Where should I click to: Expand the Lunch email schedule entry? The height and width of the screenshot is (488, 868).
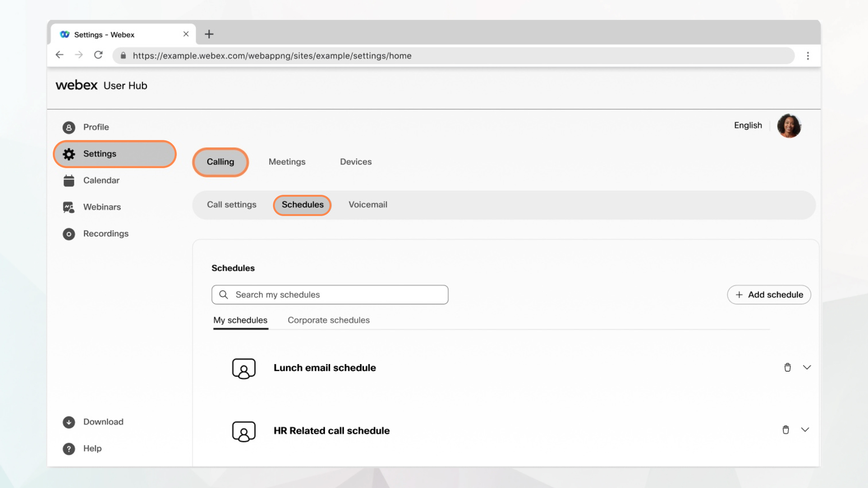point(806,367)
